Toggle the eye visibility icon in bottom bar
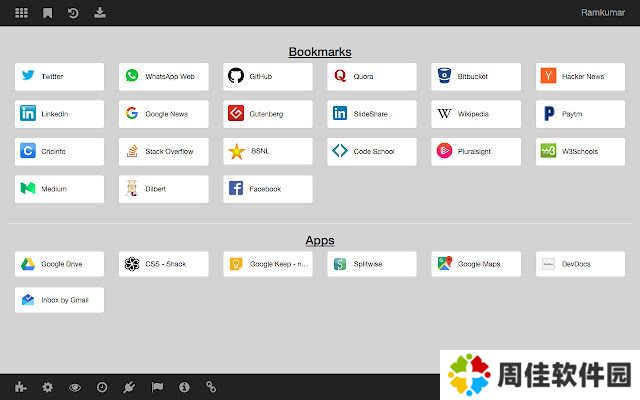 pos(74,387)
